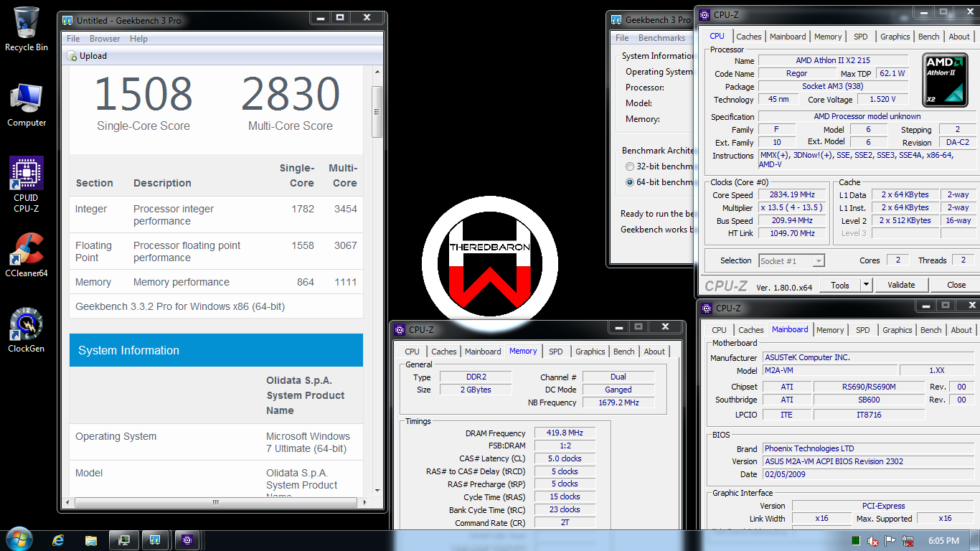The width and height of the screenshot is (980, 551).
Task: Click the CPU-Z icon in the Memory window title bar
Action: click(x=400, y=329)
